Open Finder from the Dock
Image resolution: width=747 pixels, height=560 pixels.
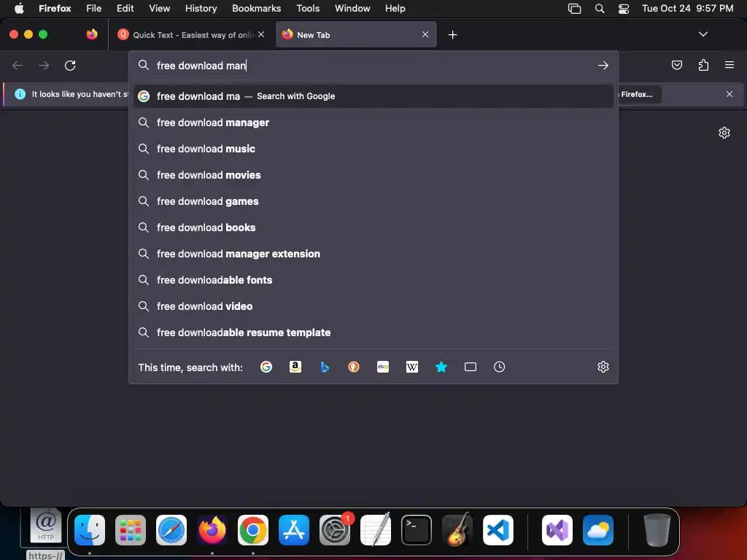click(90, 530)
